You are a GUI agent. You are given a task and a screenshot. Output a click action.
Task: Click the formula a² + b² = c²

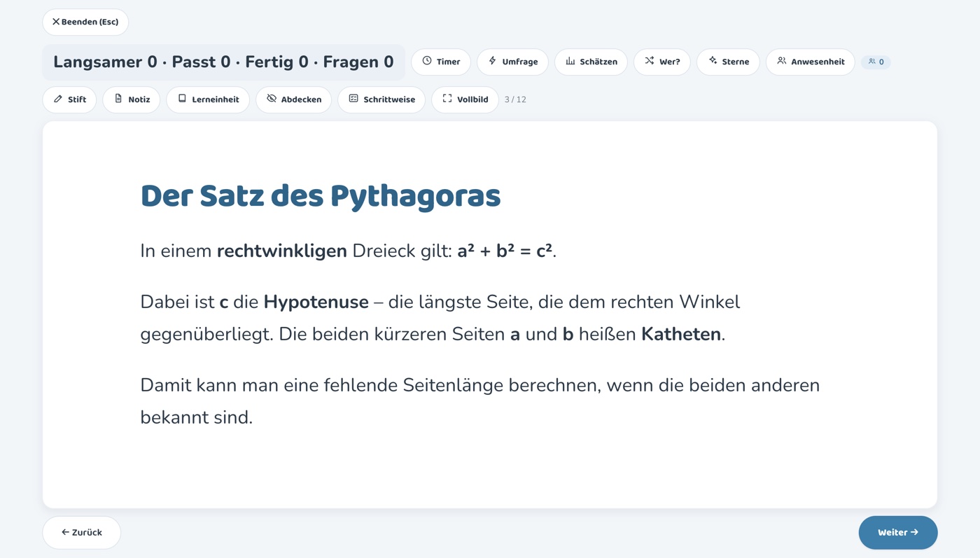pos(505,251)
